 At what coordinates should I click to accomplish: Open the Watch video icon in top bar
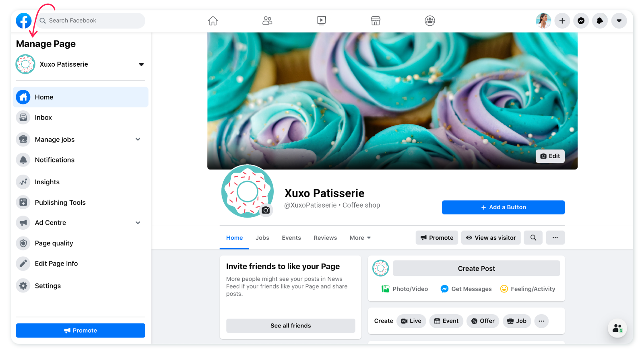click(321, 21)
